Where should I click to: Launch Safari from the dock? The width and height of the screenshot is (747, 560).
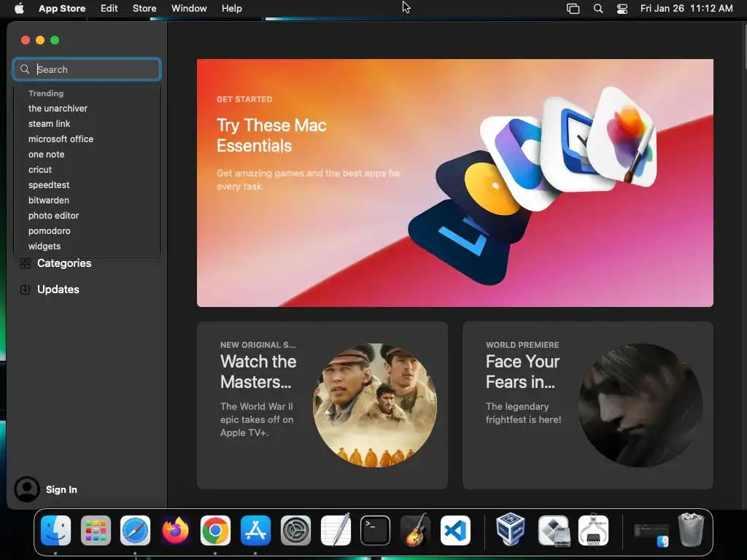pyautogui.click(x=135, y=531)
